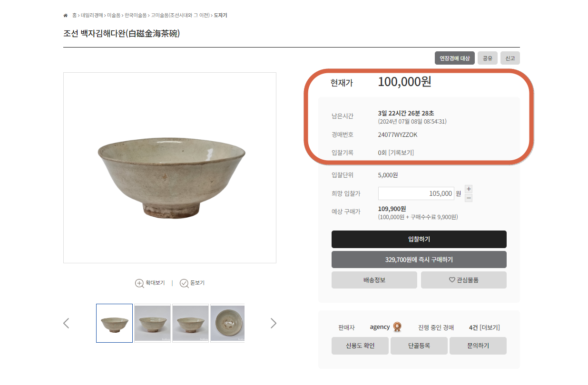Click the home icon in breadcrumb
588x385 pixels.
point(66,15)
